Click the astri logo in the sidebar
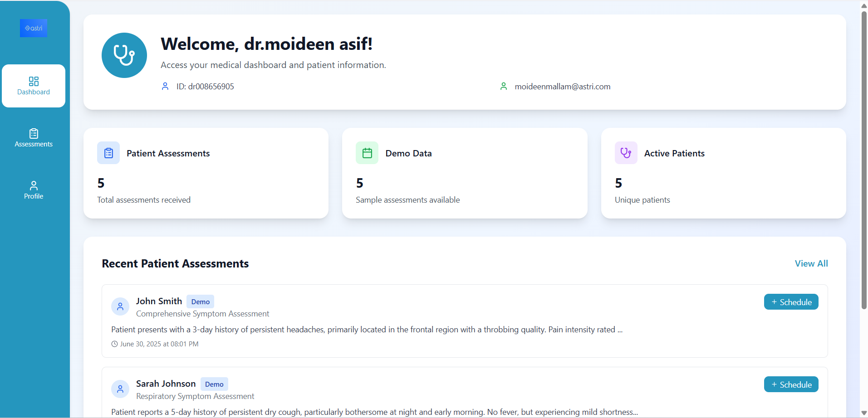Viewport: 868px width, 418px height. pos(34,28)
